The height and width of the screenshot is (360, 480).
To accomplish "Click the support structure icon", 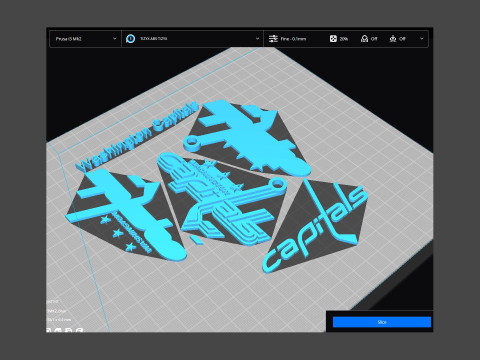I will [364, 39].
